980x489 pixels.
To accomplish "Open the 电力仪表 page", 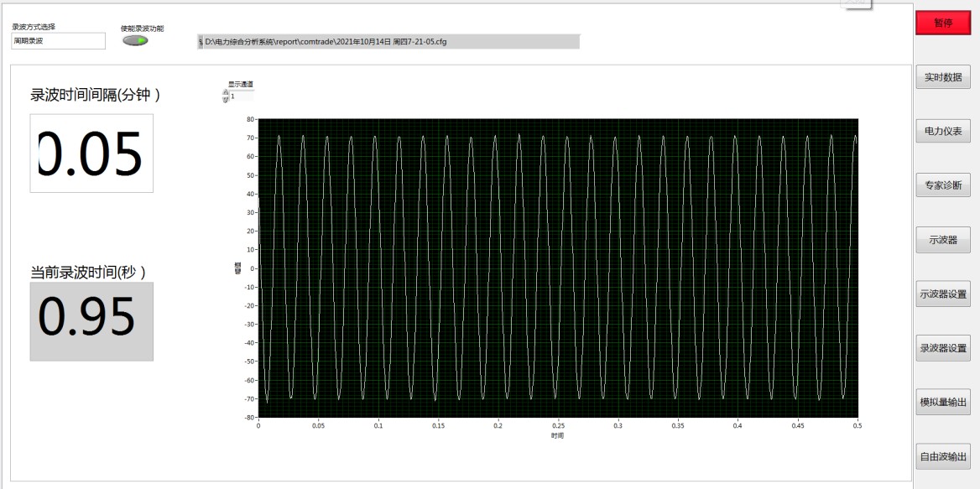I will tap(943, 131).
